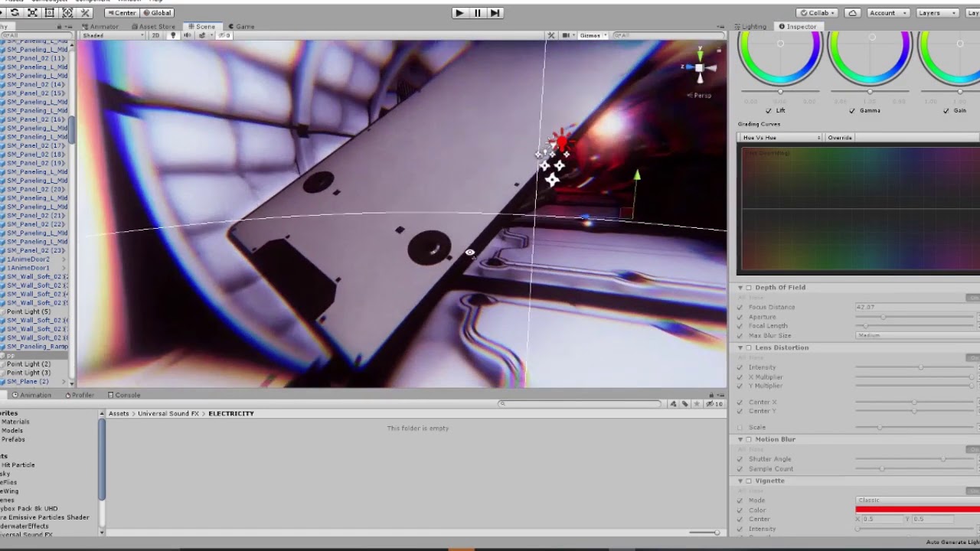Toggle handle rotation with the Global button
The image size is (980, 551).
pos(158,12)
